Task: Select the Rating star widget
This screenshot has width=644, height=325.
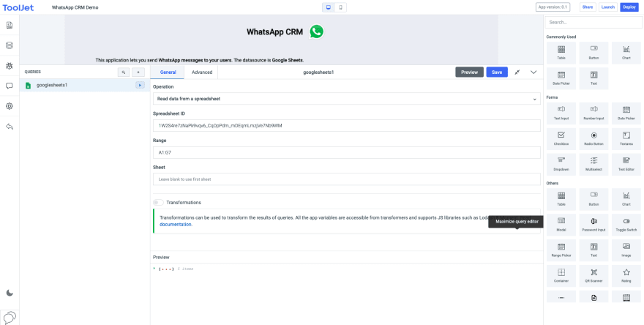Action: [x=626, y=275]
